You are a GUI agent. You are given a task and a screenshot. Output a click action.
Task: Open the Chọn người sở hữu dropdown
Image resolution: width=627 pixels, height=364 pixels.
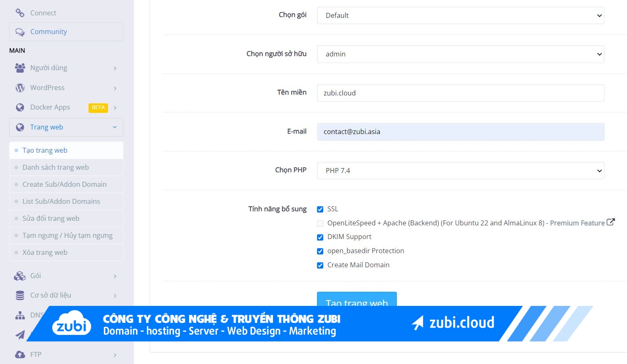pyautogui.click(x=460, y=54)
